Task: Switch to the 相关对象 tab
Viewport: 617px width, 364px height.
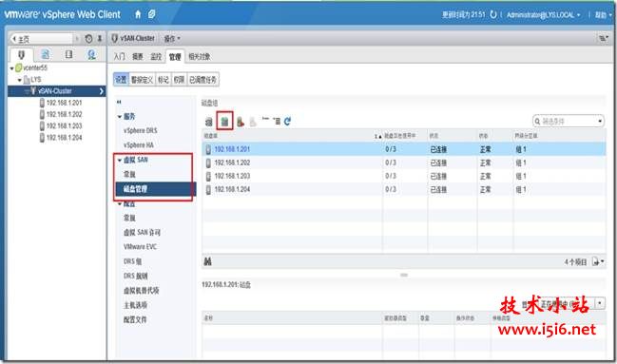Action: (x=199, y=57)
